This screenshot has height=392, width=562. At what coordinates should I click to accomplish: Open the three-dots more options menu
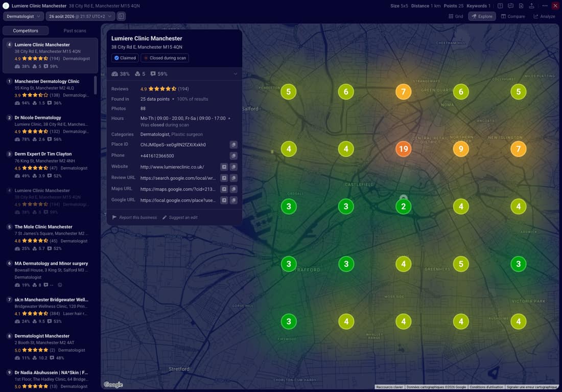pyautogui.click(x=545, y=6)
